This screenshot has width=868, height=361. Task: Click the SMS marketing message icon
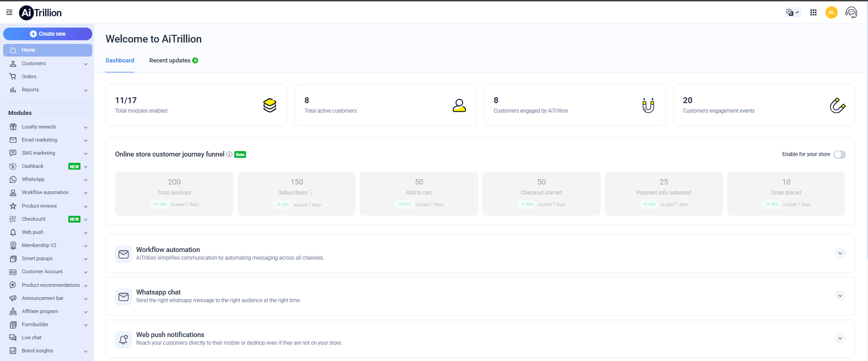pos(13,153)
